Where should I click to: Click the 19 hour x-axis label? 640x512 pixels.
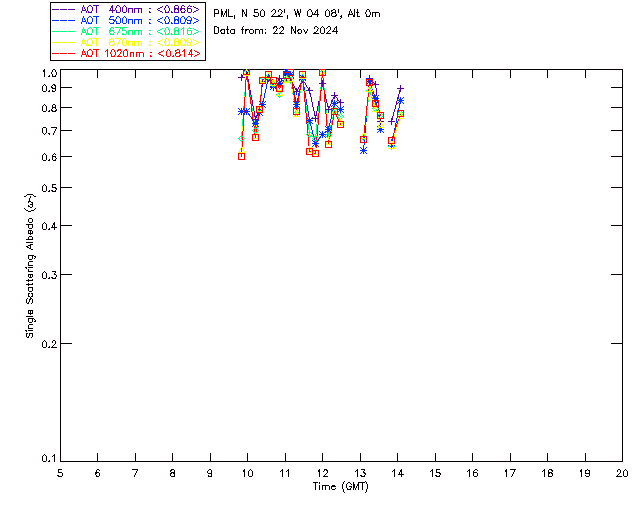click(585, 473)
